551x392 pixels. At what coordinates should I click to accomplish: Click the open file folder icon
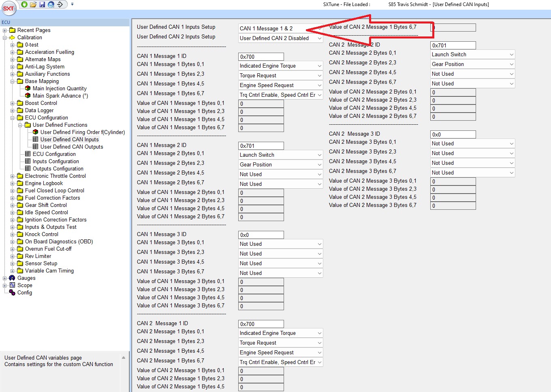[33, 4]
